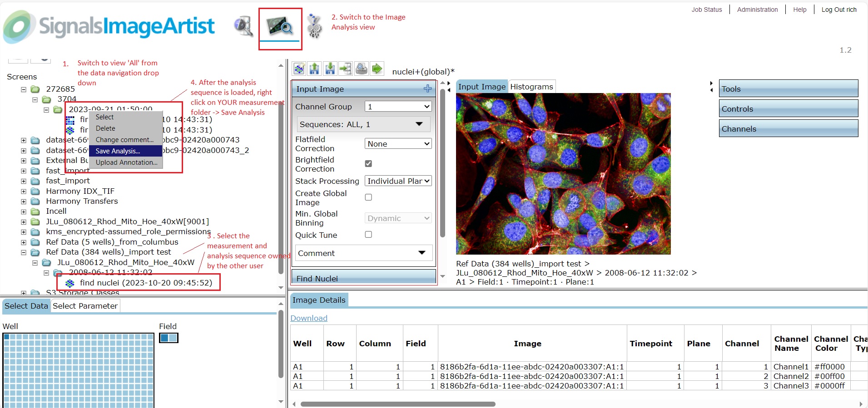Viewport: 868px width, 408px height.
Task: Click the folder icon beside kms_encrypted-assumed_role_permissions
Action: pos(35,232)
